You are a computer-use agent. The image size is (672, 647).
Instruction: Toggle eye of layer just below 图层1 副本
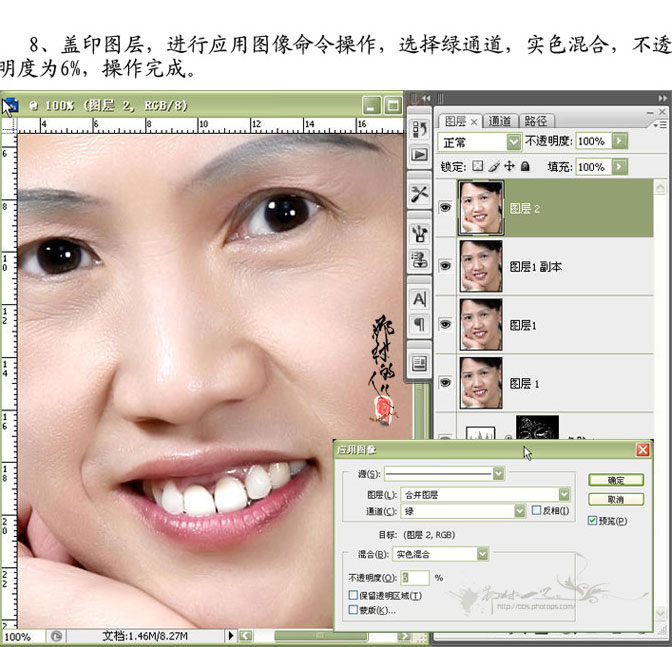[x=445, y=324]
